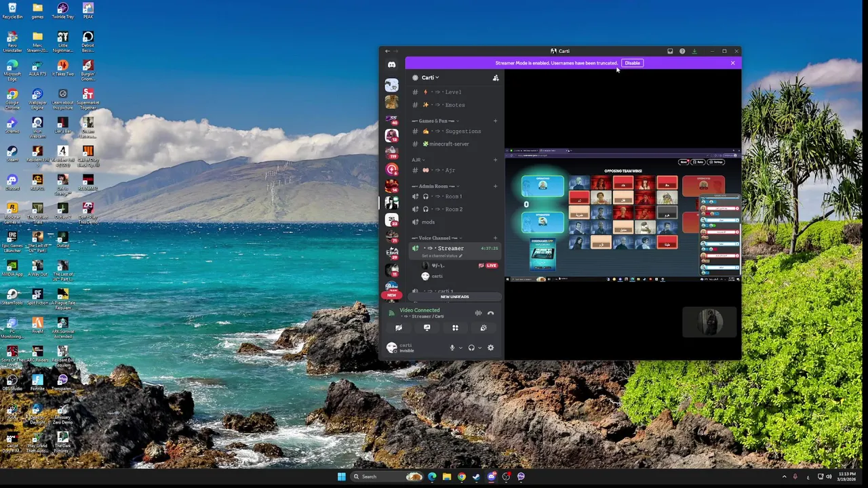Open the Emotes text channel
868x488 pixels.
click(x=456, y=105)
